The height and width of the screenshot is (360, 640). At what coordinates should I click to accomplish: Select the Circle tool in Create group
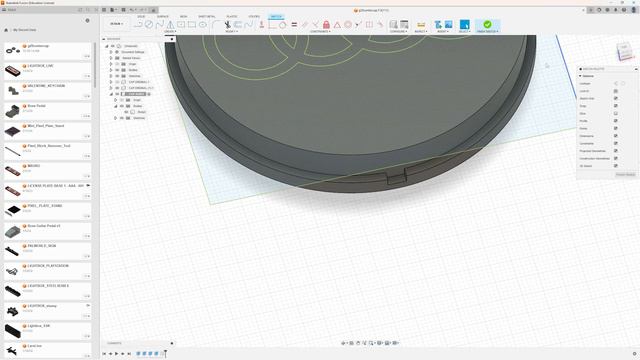coord(149,24)
